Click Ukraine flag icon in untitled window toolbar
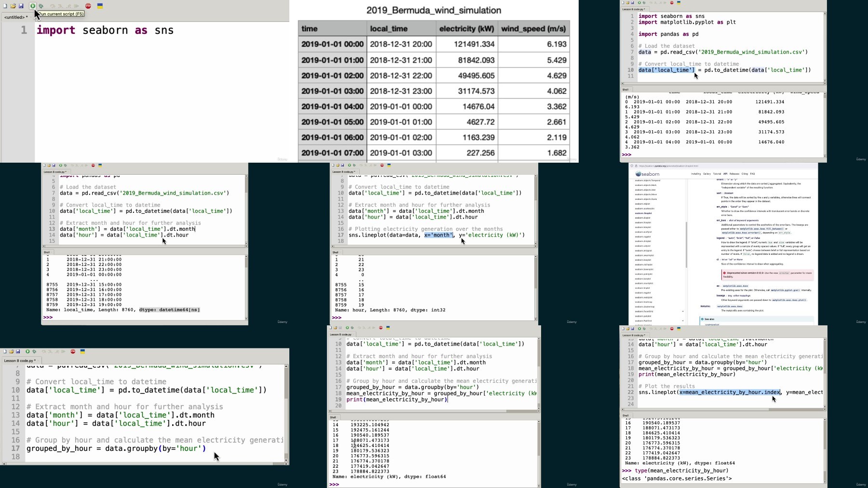Screen dimensions: 868x488 (x=100, y=6)
